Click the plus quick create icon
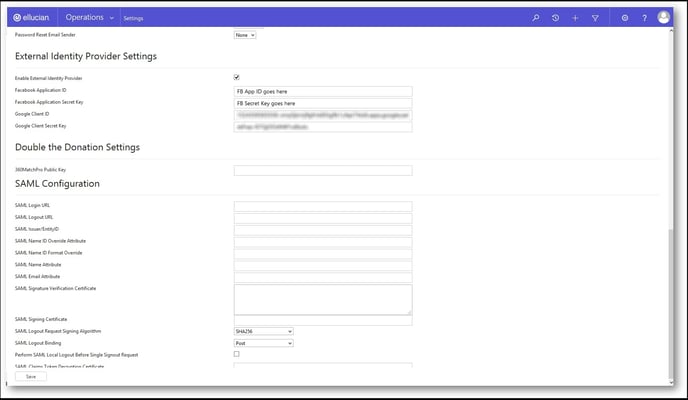The height and width of the screenshot is (400, 688). click(x=575, y=18)
